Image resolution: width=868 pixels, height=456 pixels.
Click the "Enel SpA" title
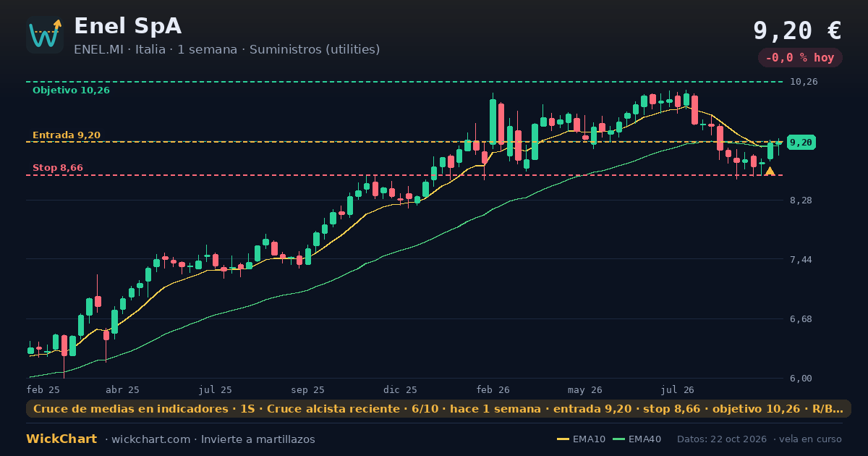[x=128, y=26]
